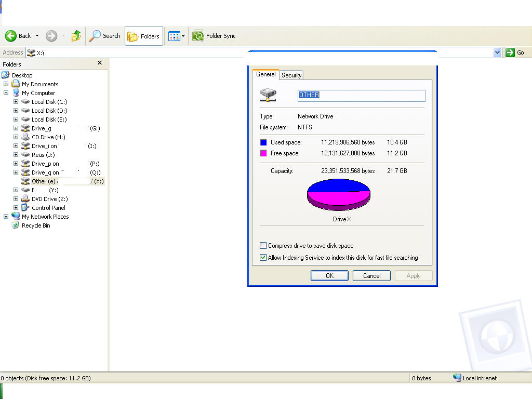Select Local Disk (C:) drive icon
This screenshot has width=532, height=399.
tap(25, 101)
